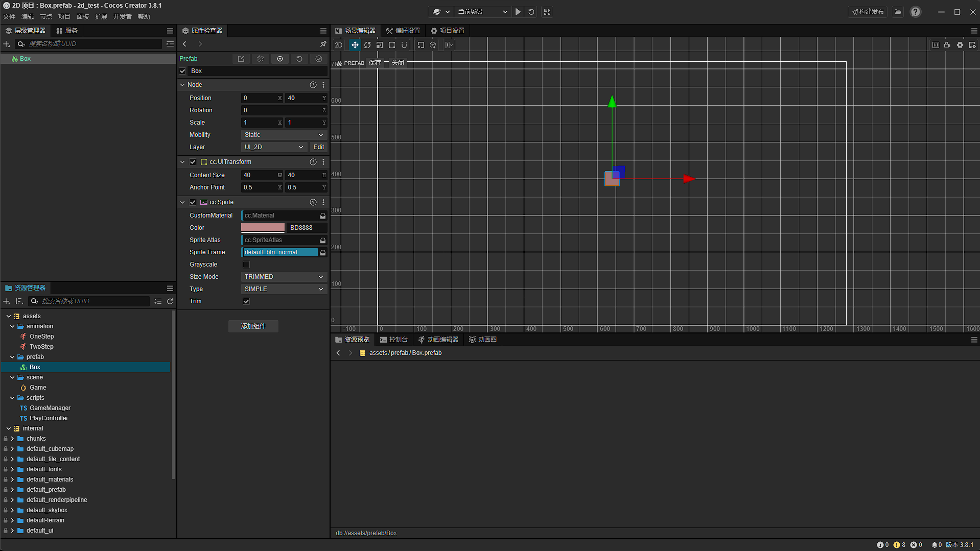The height and width of the screenshot is (551, 980).
Task: Disable the cc.Sprite component checkbox
Action: (193, 202)
